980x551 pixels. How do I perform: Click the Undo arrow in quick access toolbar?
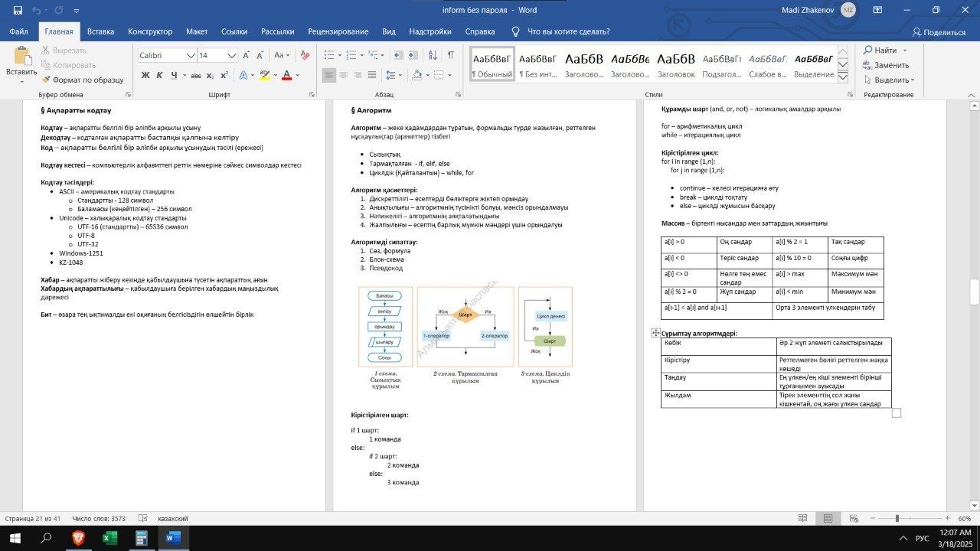click(x=36, y=10)
